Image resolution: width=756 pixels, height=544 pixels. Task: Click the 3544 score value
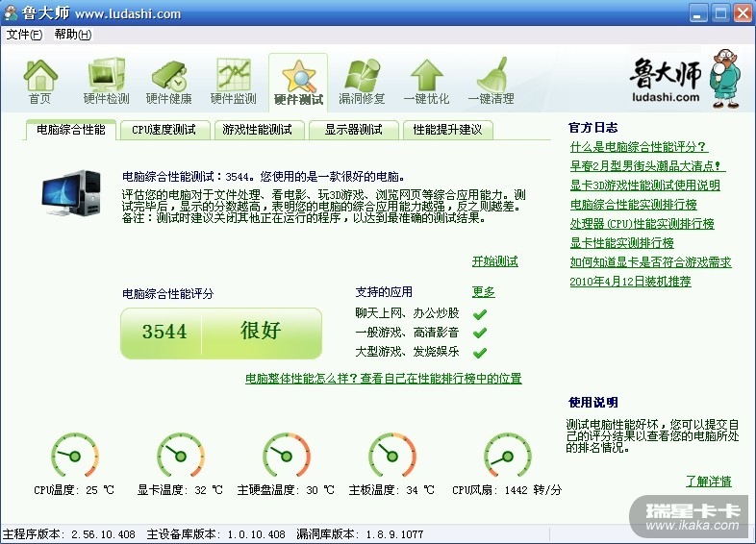click(164, 332)
